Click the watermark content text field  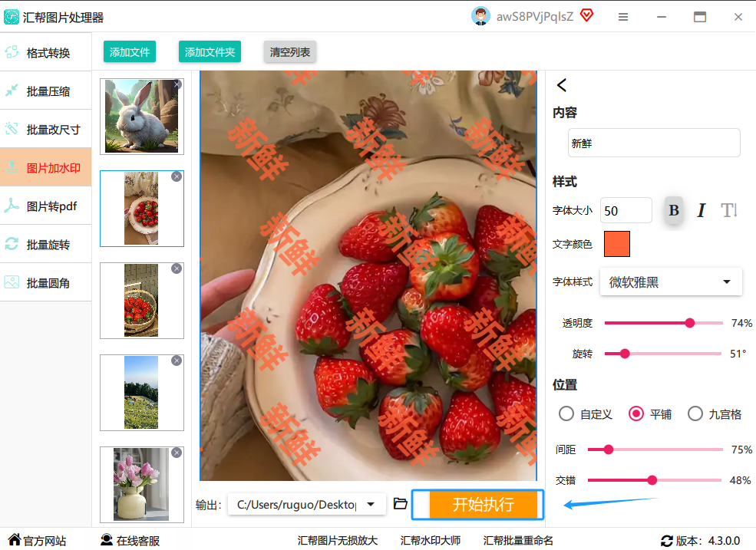654,143
